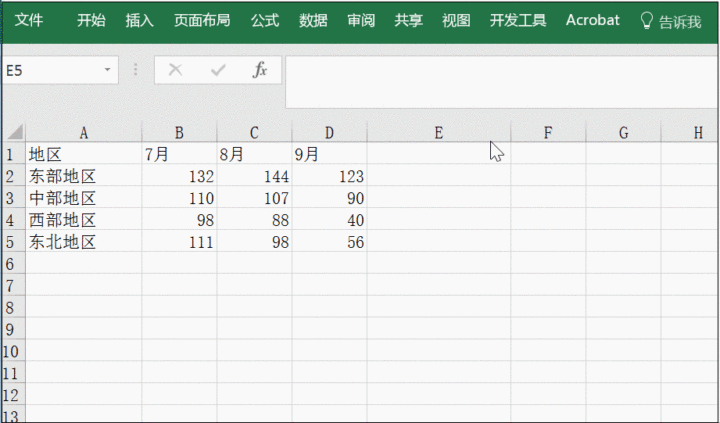Switch to the 插入 ribbon tab

139,20
